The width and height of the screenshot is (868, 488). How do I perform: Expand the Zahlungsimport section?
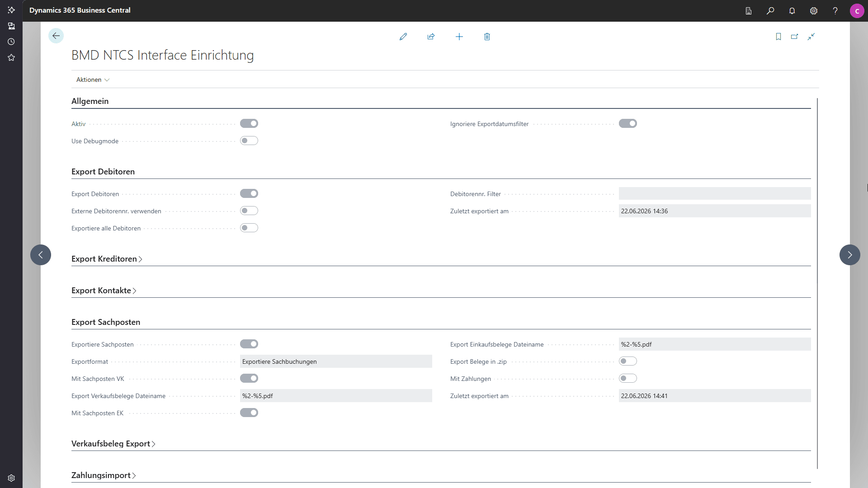(x=104, y=475)
